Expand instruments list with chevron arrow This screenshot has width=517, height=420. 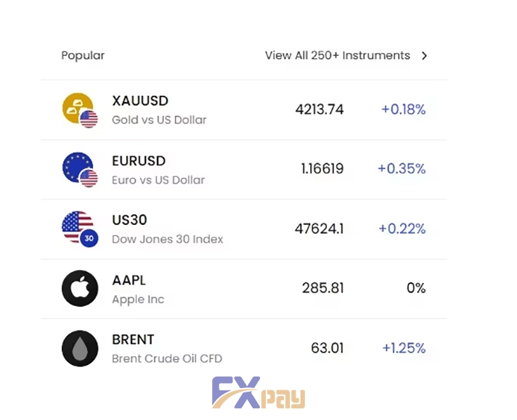(x=424, y=56)
